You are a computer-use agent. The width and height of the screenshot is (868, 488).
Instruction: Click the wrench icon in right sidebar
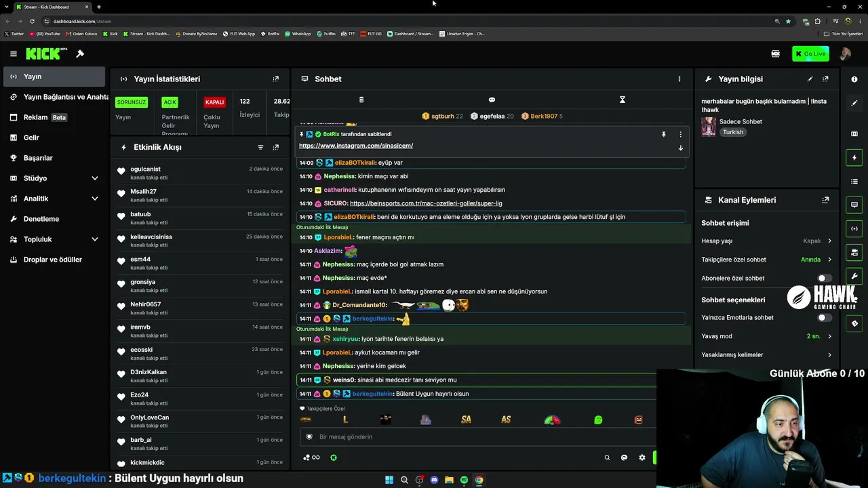854,276
